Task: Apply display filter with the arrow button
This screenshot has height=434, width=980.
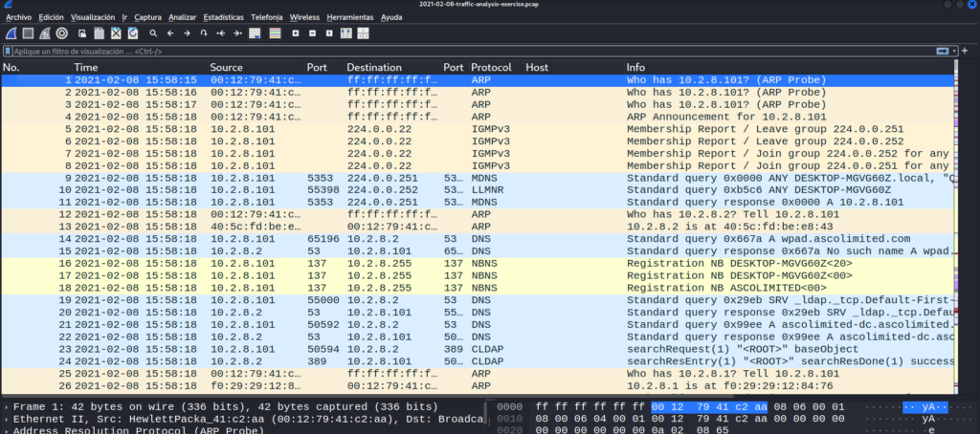Action: coord(942,50)
